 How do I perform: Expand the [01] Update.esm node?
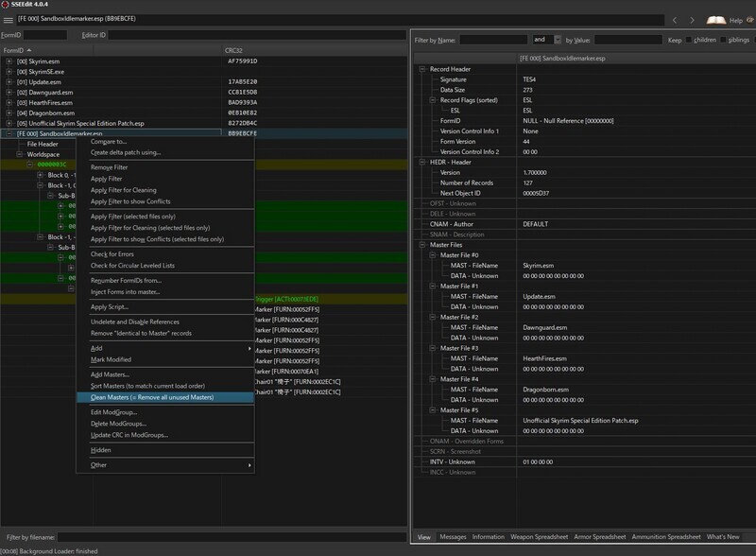(x=9, y=82)
